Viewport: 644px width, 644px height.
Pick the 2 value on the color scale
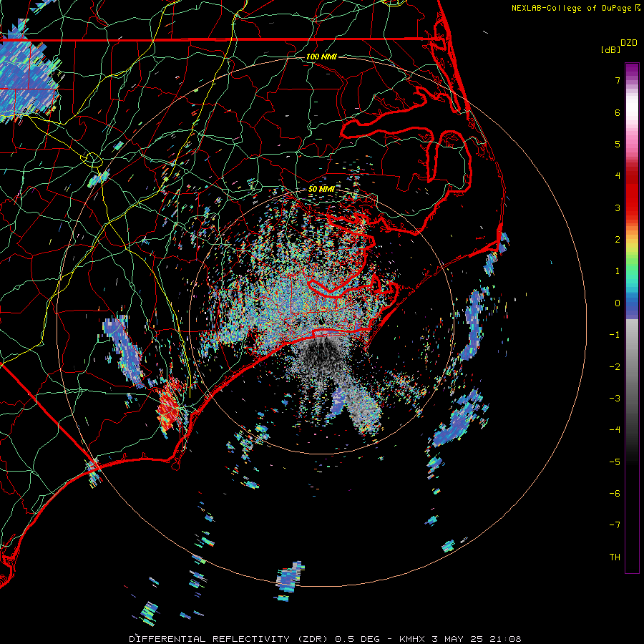pyautogui.click(x=618, y=240)
